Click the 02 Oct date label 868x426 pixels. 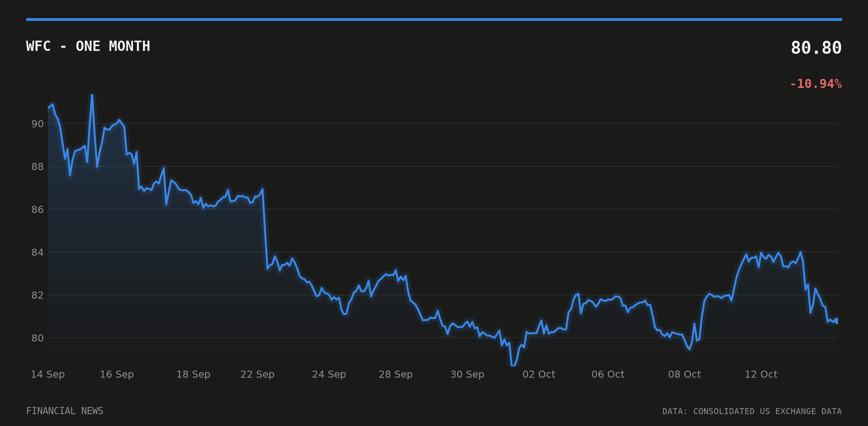point(539,374)
